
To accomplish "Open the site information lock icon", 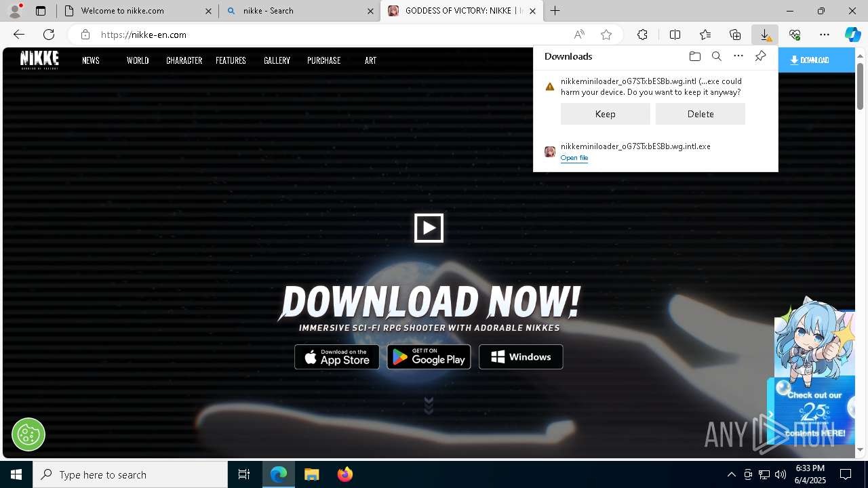I will pyautogui.click(x=85, y=35).
